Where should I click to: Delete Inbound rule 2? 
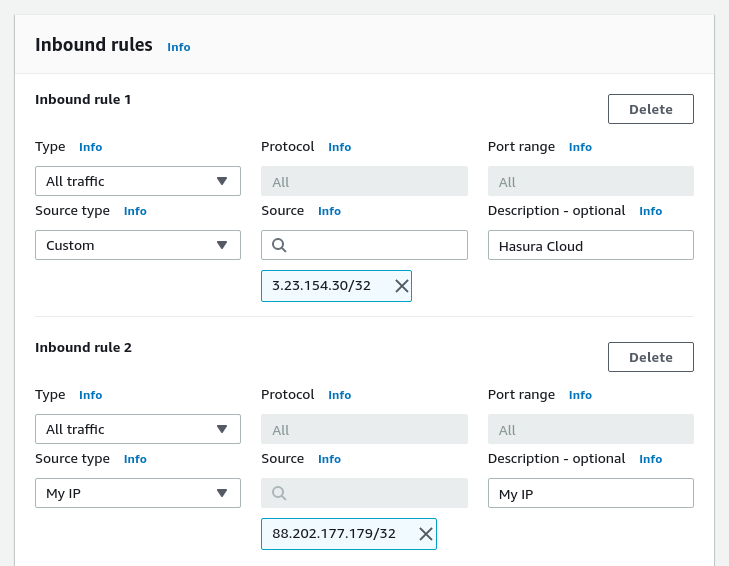point(650,357)
